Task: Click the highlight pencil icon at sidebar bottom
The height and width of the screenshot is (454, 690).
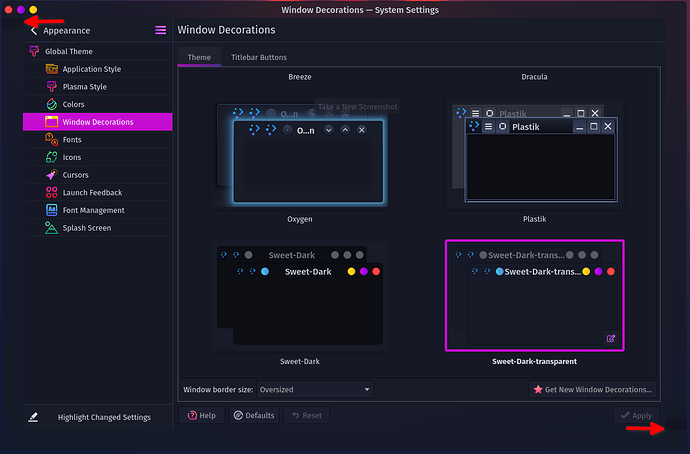Action: 33,417
